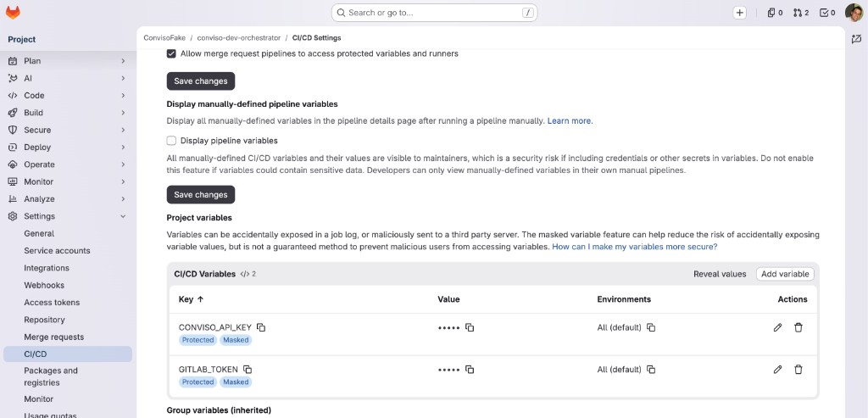The height and width of the screenshot is (418, 868).
Task: Copy the CONVISO_API_KEY key name
Action: point(261,327)
